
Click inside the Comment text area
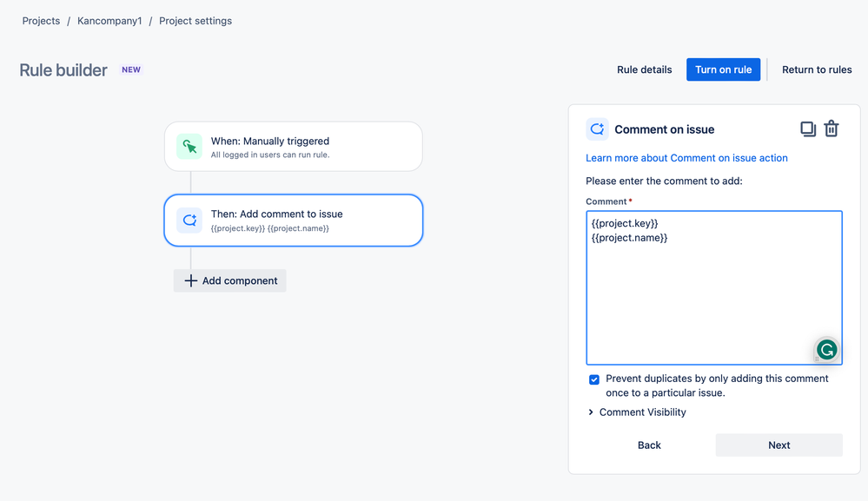(x=712, y=295)
